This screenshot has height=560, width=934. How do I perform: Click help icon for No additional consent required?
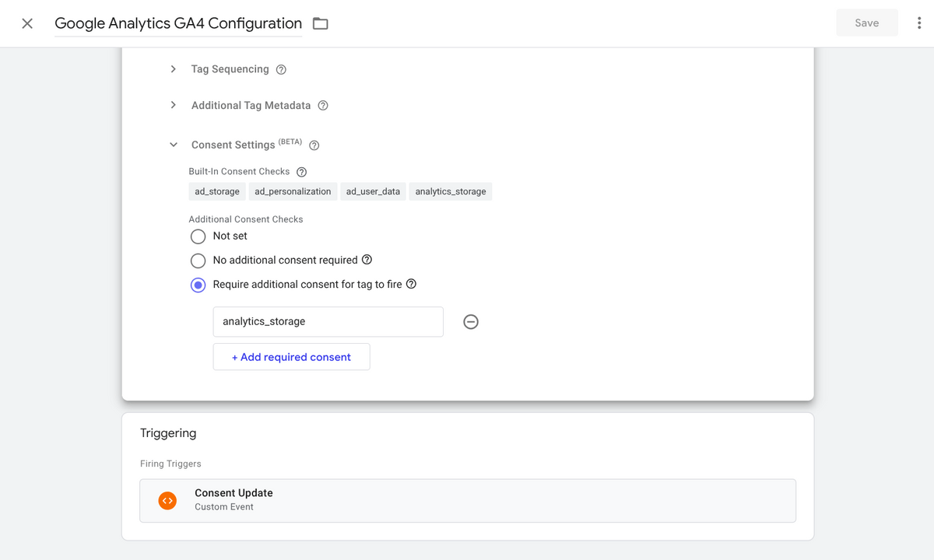tap(366, 260)
